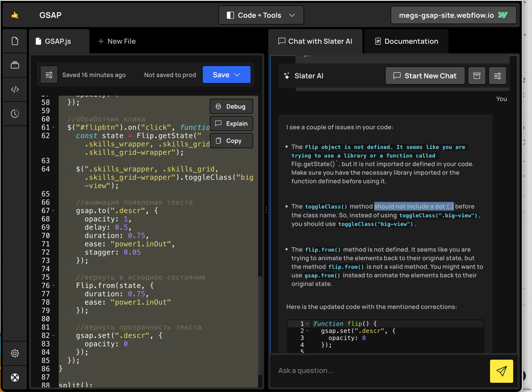Click 'stagger: 0.05' on line 72
The width and height of the screenshot is (532, 392).
(113, 252)
